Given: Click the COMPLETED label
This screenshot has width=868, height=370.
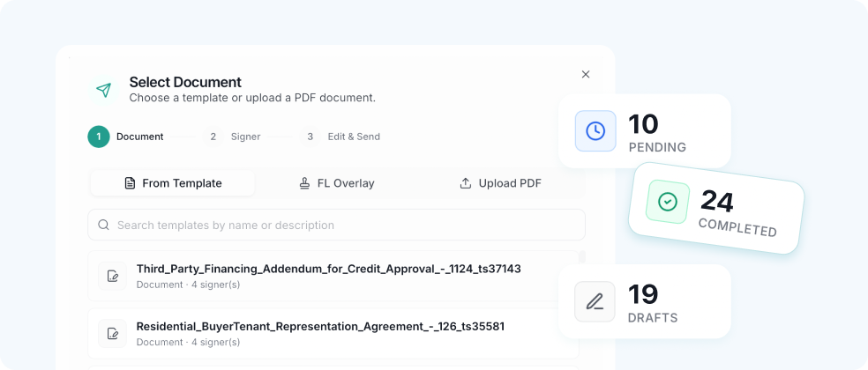Looking at the screenshot, I should (x=737, y=227).
